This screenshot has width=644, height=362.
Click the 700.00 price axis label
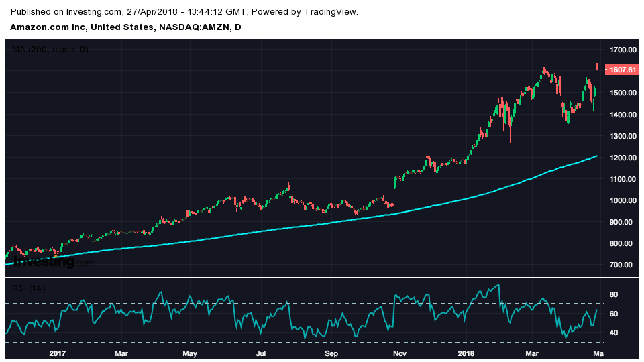[x=623, y=265]
